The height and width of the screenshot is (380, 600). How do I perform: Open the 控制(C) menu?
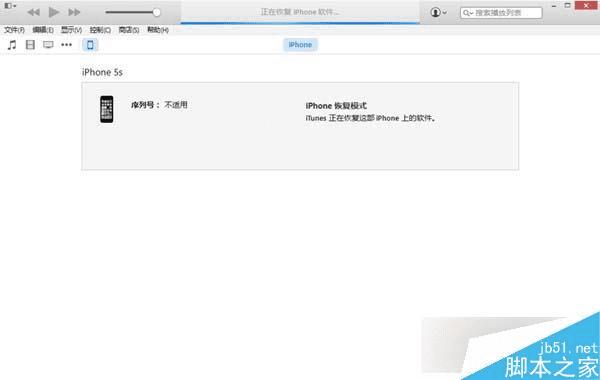(100, 30)
